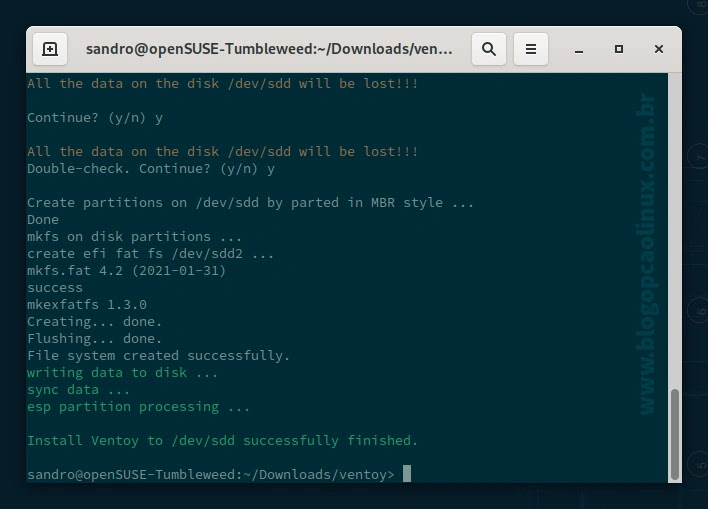The height and width of the screenshot is (509, 708).
Task: Click 'Create partitions on /dev/sdd by parted' line
Action: click(x=250, y=202)
